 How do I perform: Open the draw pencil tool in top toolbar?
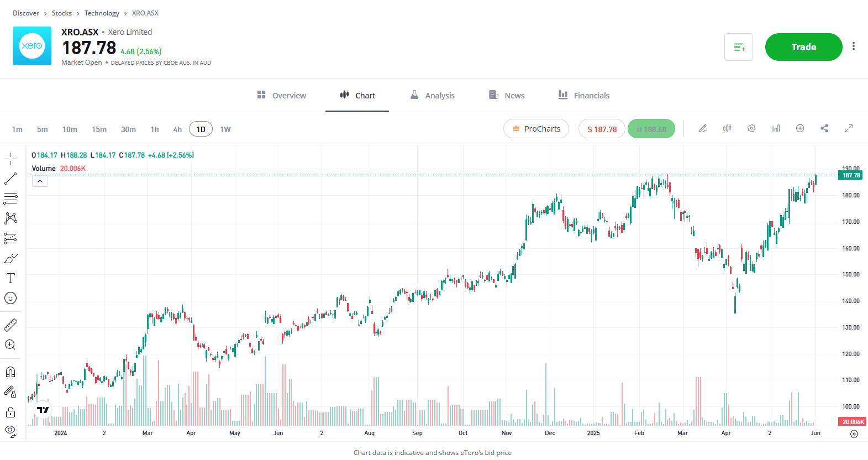click(703, 128)
